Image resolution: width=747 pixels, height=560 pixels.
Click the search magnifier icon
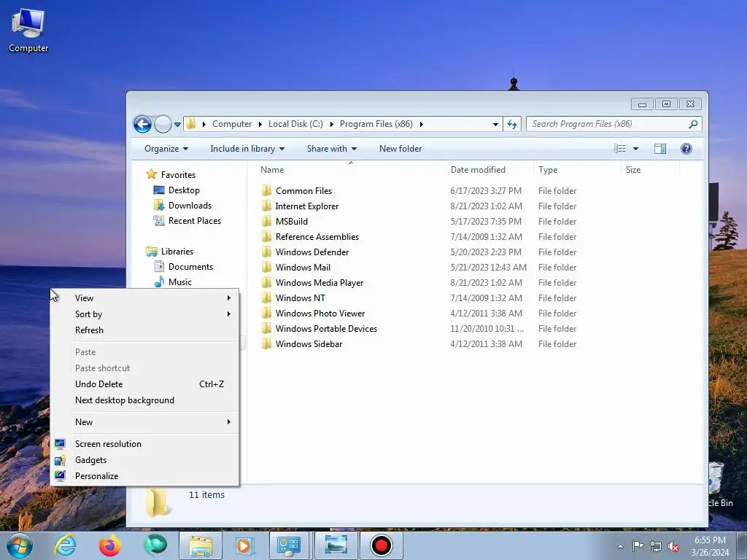693,124
